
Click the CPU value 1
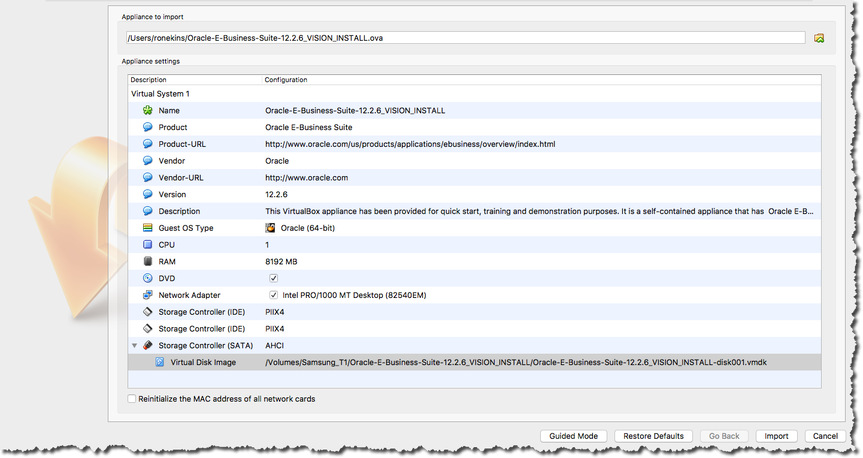click(x=267, y=245)
